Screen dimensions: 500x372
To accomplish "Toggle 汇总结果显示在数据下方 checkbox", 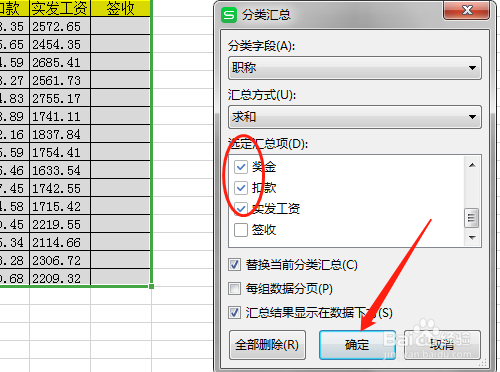I will 234,313.
